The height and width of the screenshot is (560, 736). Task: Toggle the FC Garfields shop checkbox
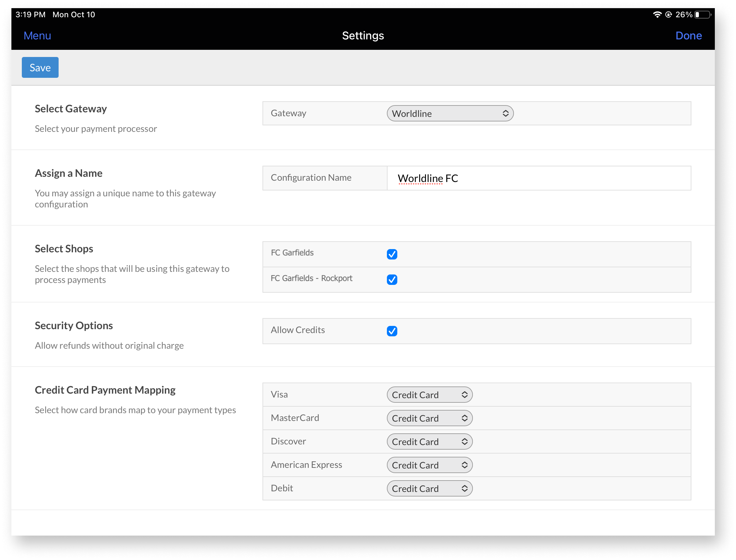(392, 254)
